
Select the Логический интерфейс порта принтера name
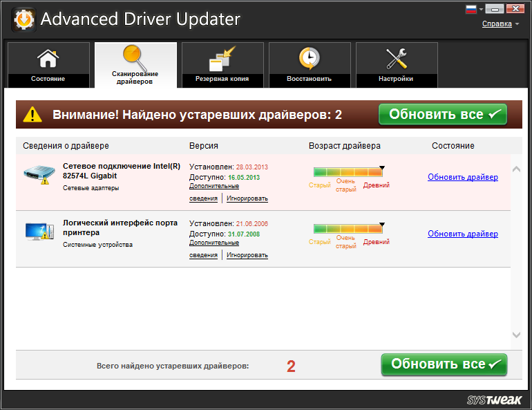tap(120, 227)
